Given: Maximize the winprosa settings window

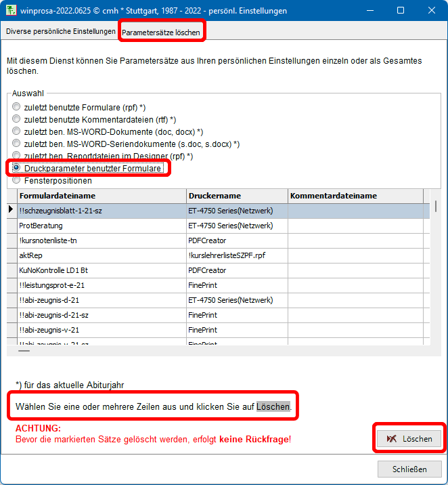Looking at the screenshot, I should click(401, 11).
